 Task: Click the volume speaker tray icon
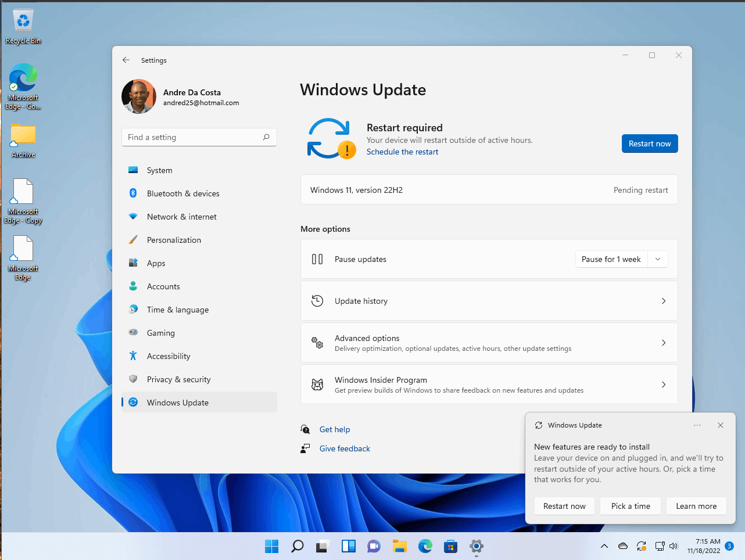[x=674, y=546]
